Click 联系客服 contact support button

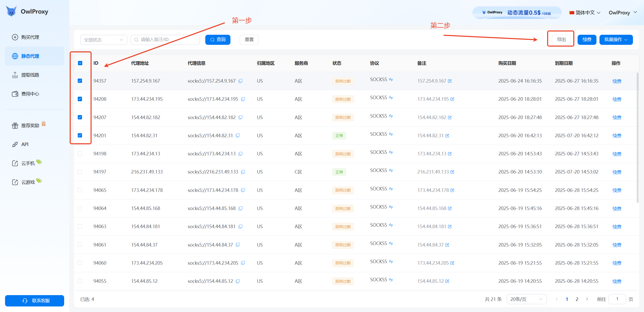click(34, 301)
